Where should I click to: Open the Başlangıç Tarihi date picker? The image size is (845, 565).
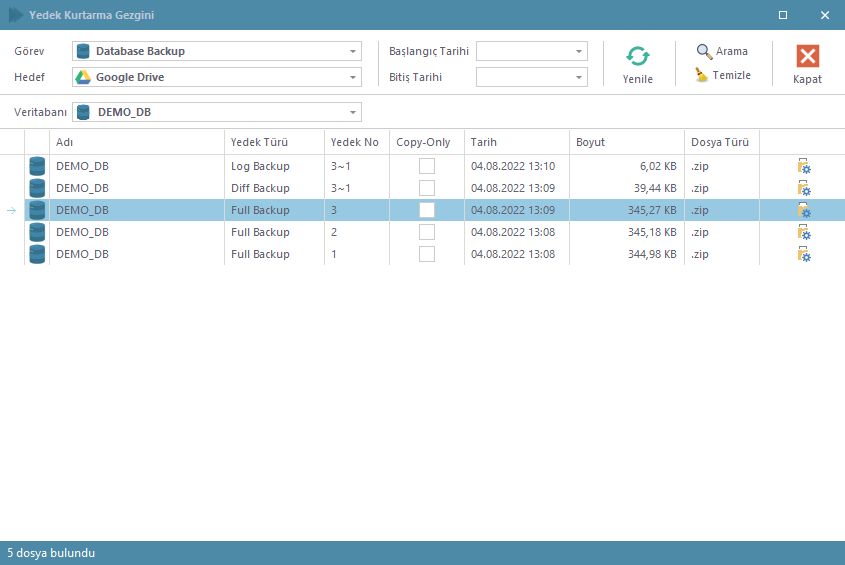point(579,51)
